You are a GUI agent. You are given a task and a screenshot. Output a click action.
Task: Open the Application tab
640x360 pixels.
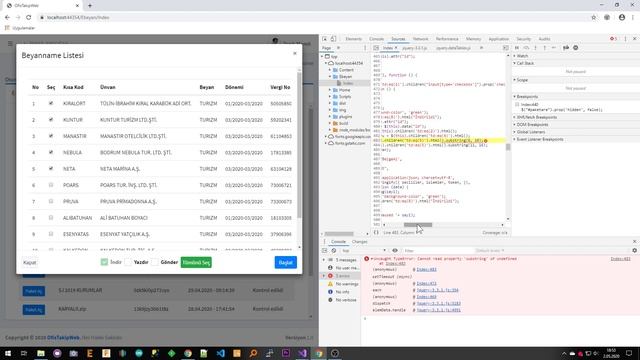point(499,39)
